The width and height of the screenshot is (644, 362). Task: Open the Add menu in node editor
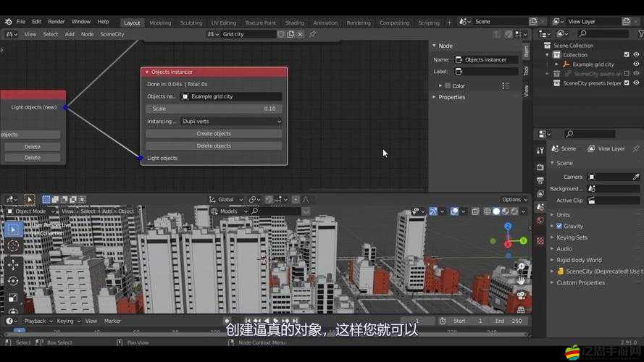click(70, 35)
